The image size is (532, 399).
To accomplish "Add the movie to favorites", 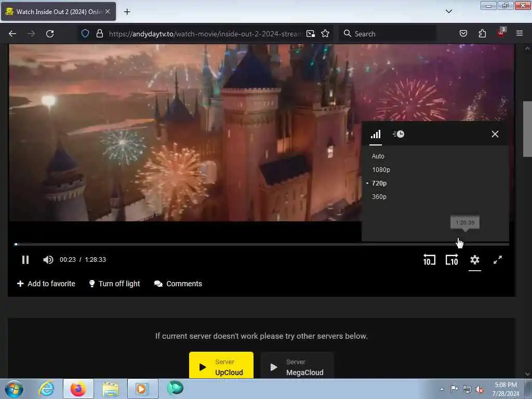I will click(46, 284).
